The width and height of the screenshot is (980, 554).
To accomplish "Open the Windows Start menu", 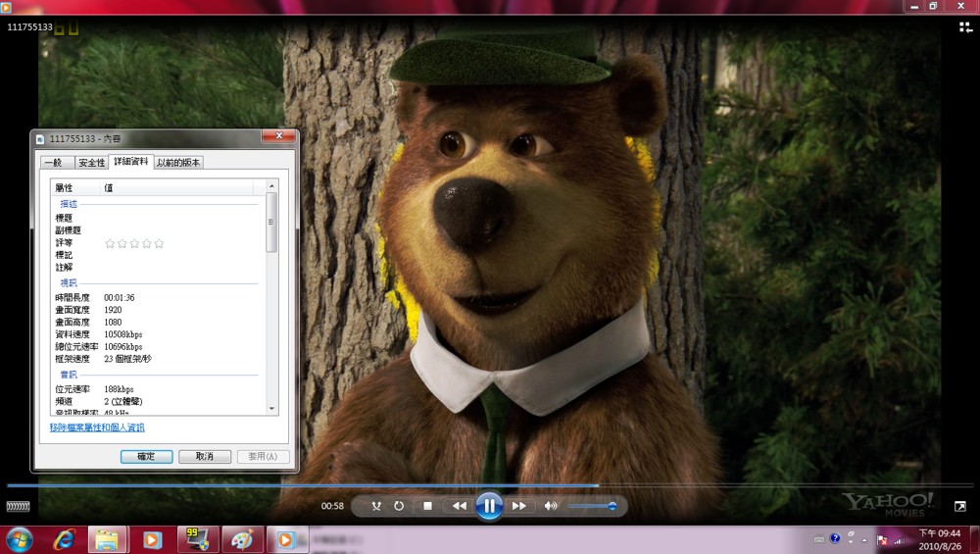I will [x=19, y=539].
